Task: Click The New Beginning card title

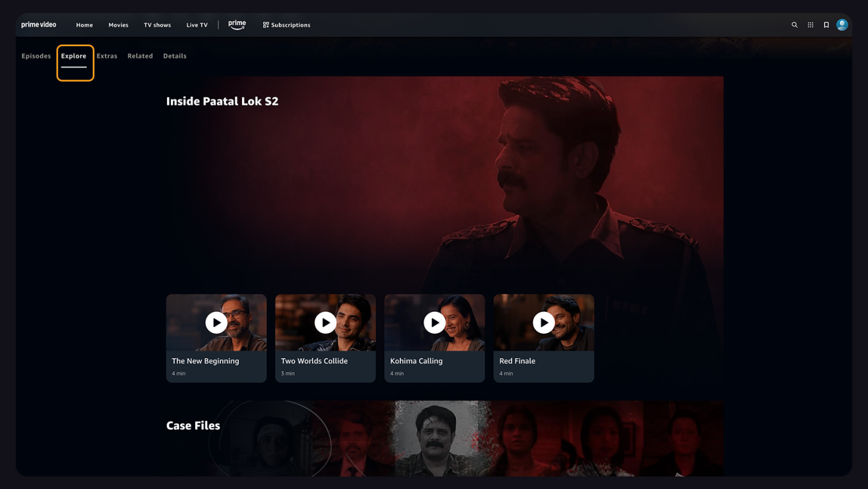Action: click(205, 361)
